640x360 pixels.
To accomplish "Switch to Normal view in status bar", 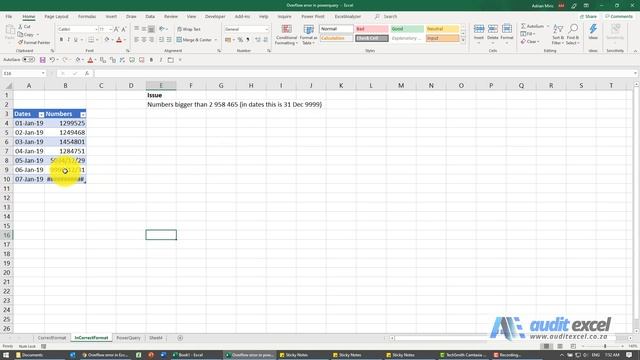I will point(546,346).
